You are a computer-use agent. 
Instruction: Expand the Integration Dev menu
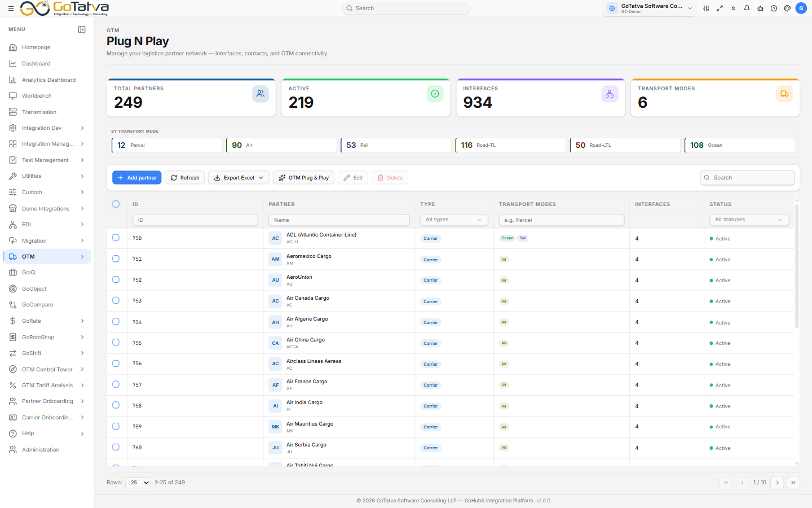click(47, 128)
